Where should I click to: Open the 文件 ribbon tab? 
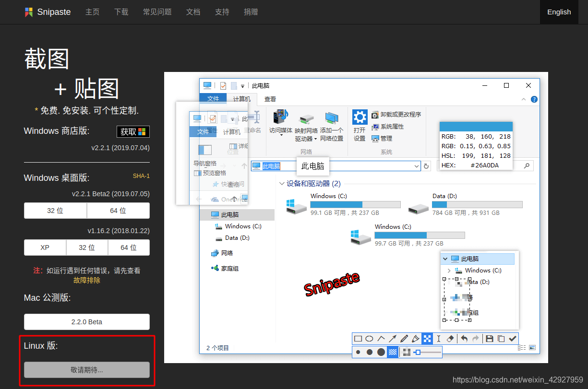click(213, 99)
